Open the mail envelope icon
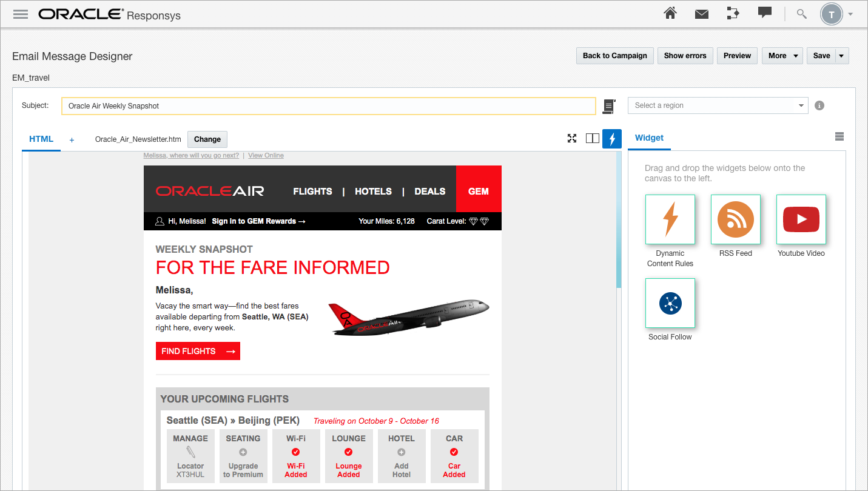The image size is (868, 491). click(702, 14)
